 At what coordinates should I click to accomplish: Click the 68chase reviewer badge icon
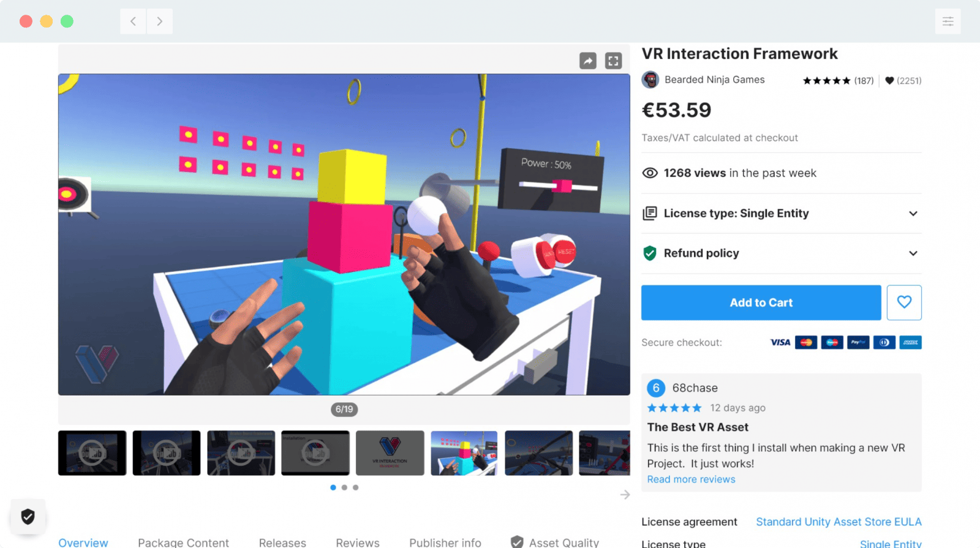coord(656,388)
